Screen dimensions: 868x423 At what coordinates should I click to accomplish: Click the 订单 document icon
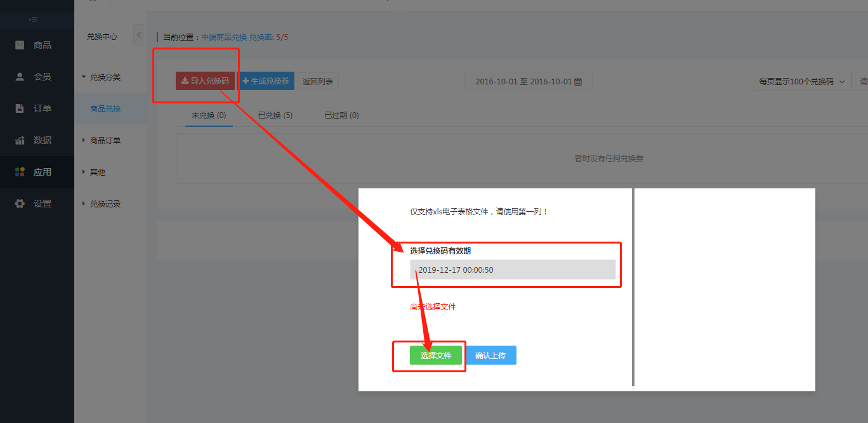(x=20, y=108)
